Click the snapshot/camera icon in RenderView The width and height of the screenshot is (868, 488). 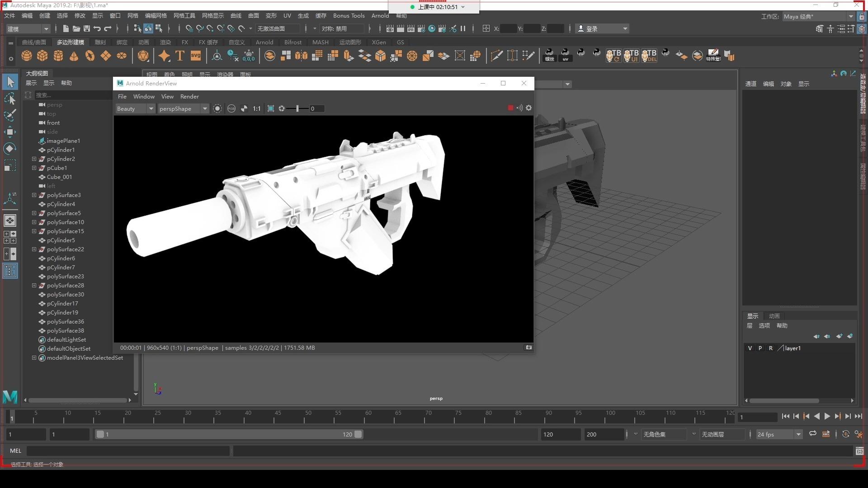[528, 347]
